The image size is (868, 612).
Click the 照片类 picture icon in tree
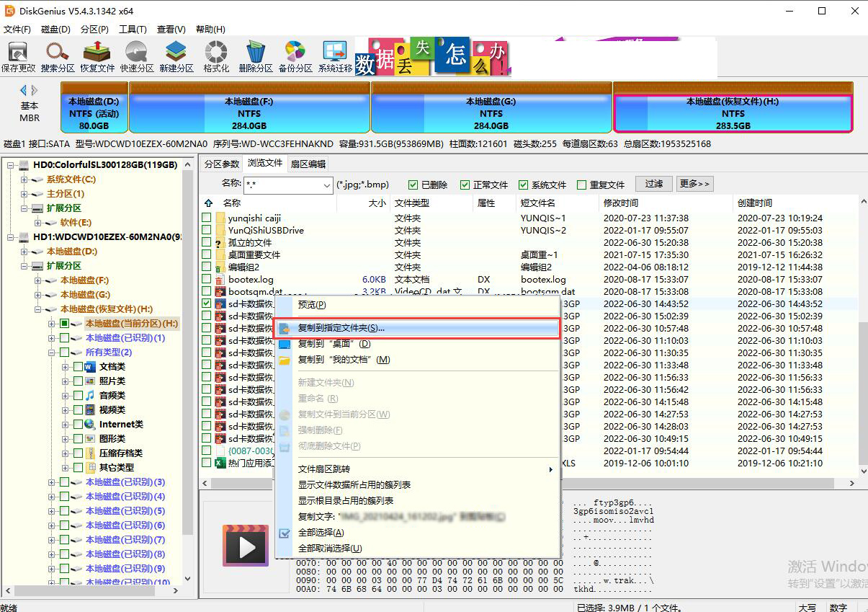click(90, 381)
